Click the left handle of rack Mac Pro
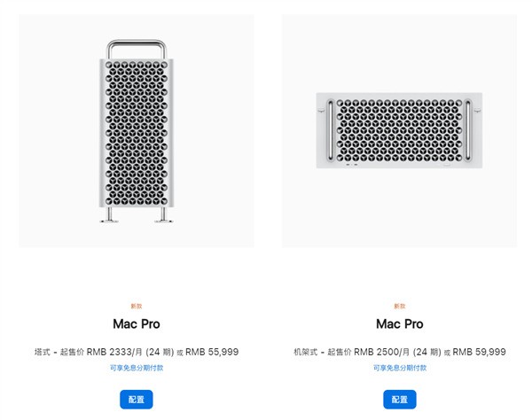Screen dimensions: 532x420 click(x=330, y=130)
